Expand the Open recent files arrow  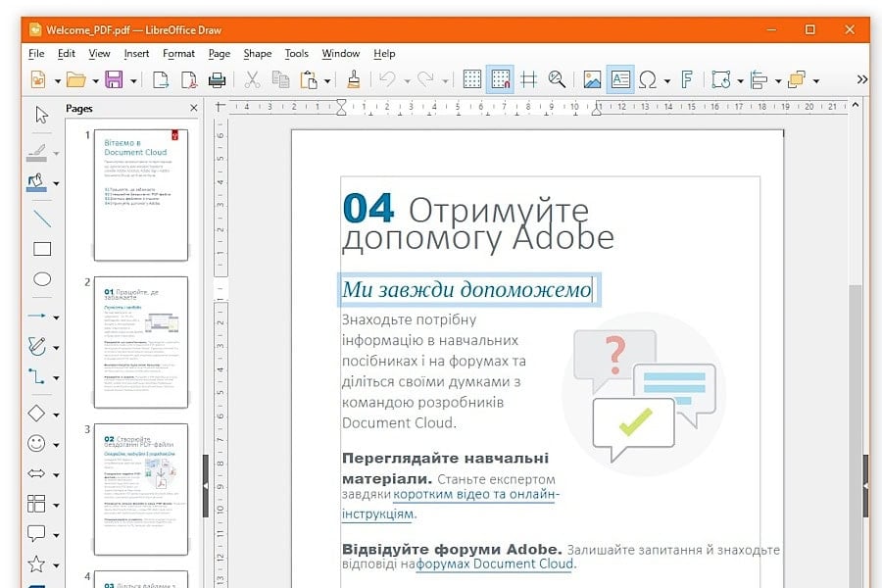tap(96, 81)
